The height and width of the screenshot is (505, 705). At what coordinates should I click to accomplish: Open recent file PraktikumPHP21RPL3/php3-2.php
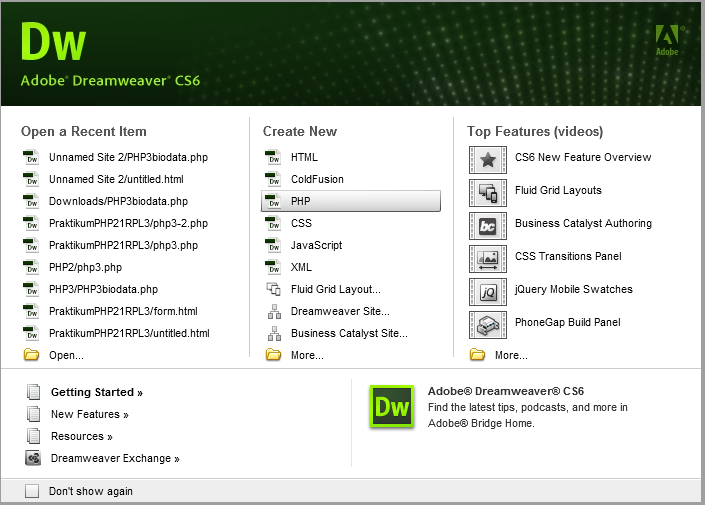coord(129,223)
